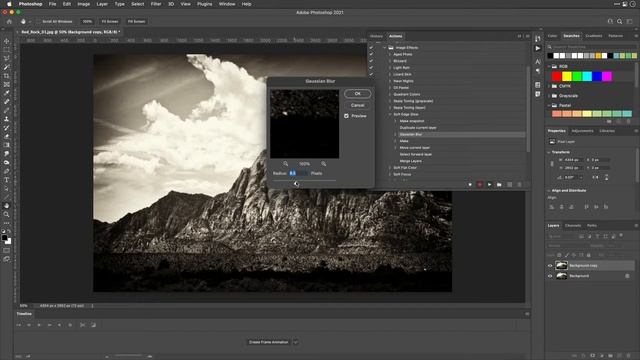Toggle the Image Effects set checkmark
This screenshot has width=640, height=360.
[371, 48]
